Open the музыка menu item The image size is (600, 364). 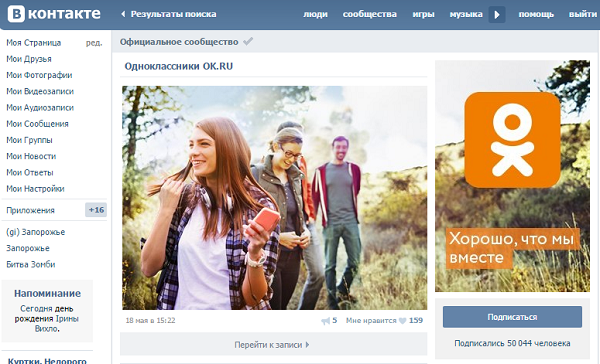point(466,15)
